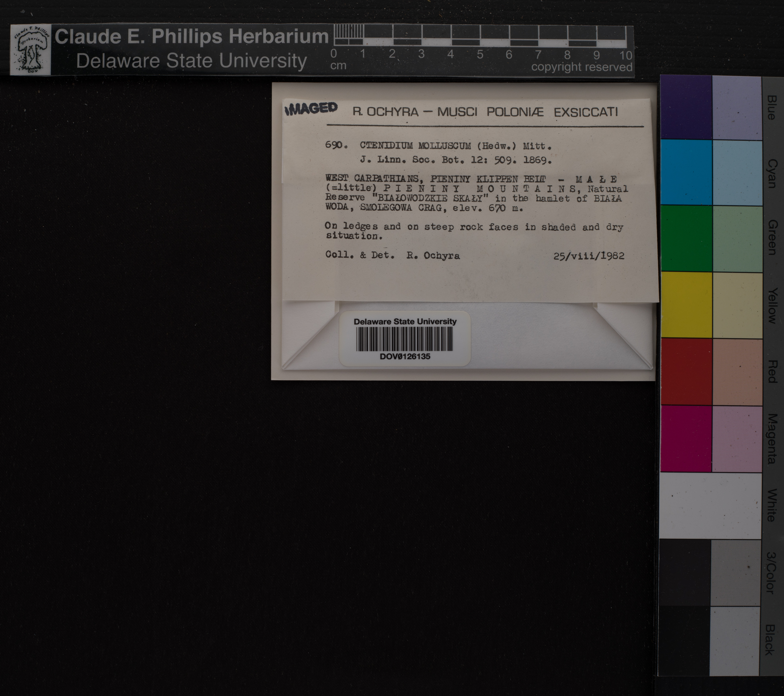Viewport: 784px width, 696px height.
Task: Click the species name CTENIDIUM MOLLUSCUM
Action: [x=415, y=146]
